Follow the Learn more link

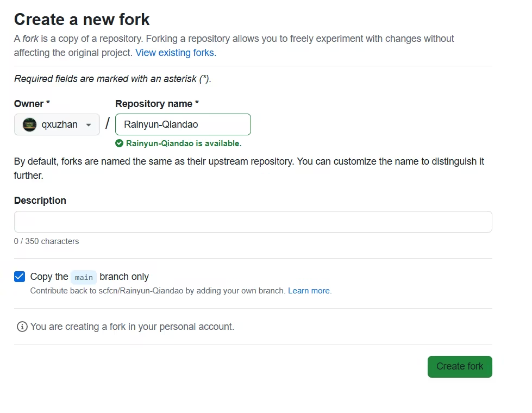click(x=309, y=291)
